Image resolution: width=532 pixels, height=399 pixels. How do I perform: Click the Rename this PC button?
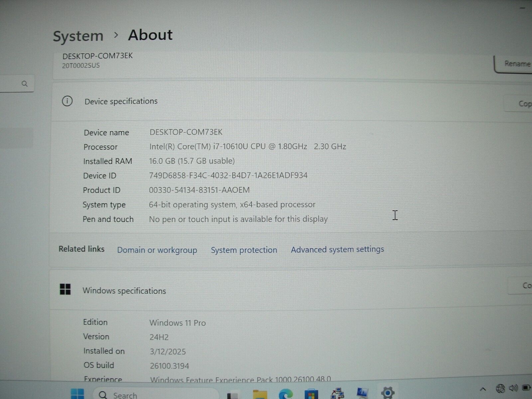[513, 64]
